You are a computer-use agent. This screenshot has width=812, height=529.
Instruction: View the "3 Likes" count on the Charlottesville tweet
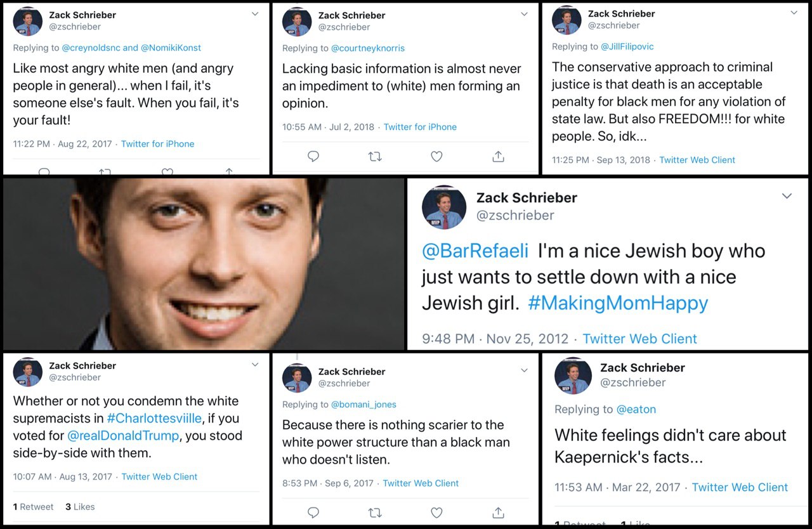[x=80, y=507]
